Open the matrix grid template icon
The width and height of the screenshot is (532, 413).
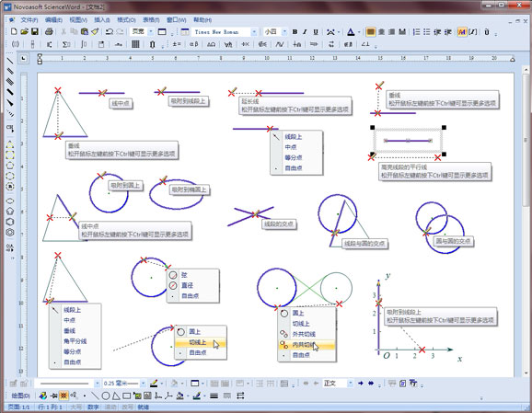coord(135,44)
